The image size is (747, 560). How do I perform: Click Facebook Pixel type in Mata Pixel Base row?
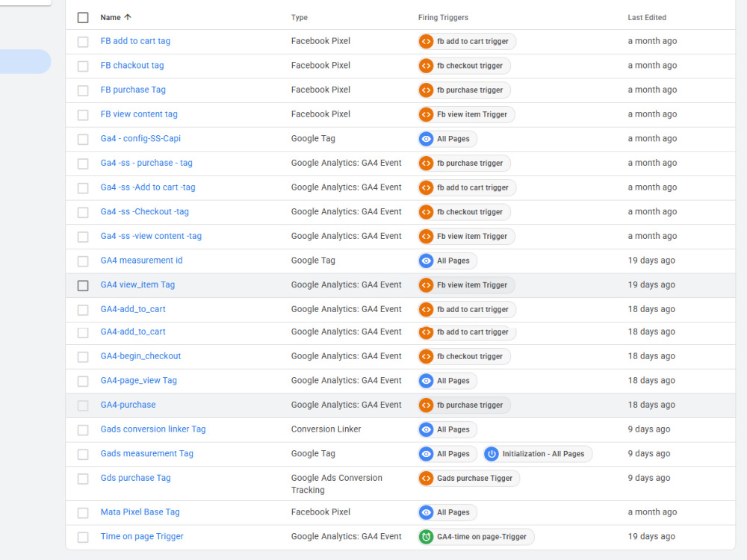point(320,512)
